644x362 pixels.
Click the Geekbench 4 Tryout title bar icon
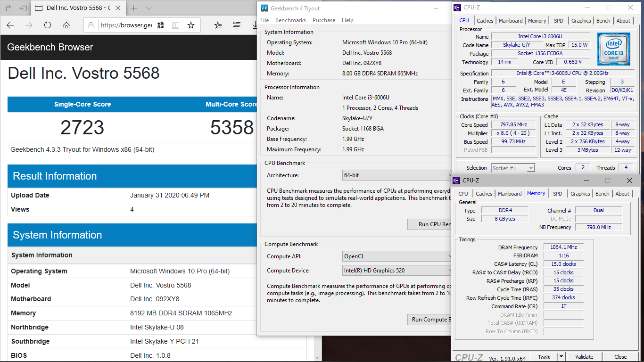[264, 8]
